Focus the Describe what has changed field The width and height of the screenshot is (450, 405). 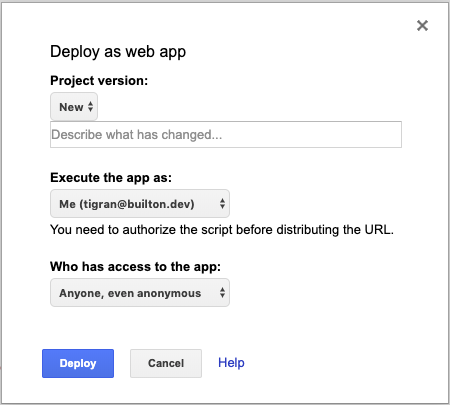pos(226,135)
